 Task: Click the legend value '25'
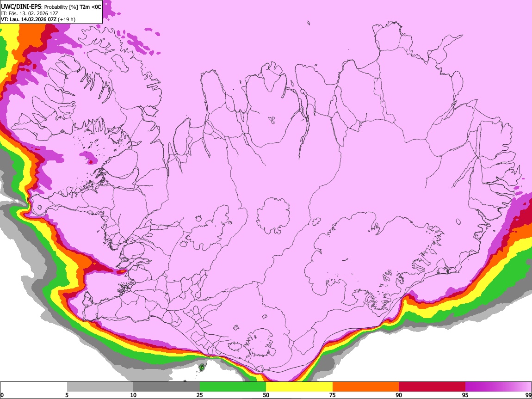[200, 395]
